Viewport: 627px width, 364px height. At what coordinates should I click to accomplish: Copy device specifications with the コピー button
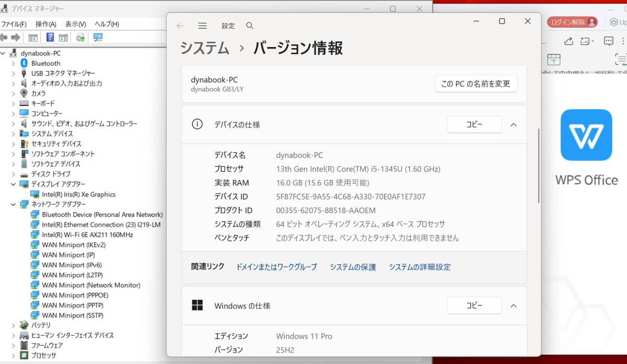point(474,124)
